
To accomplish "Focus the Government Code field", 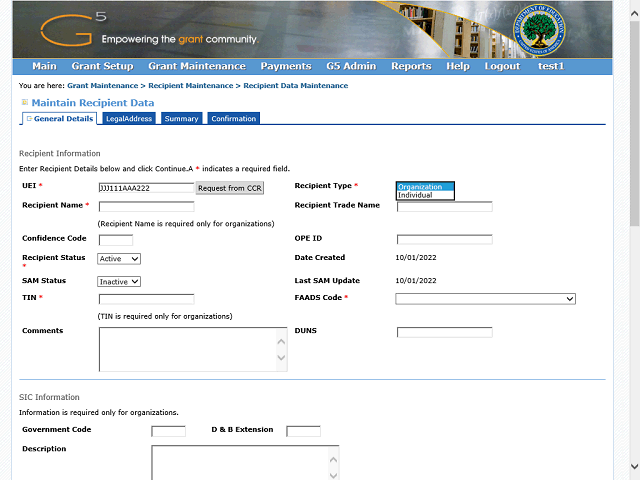I will coord(168,431).
